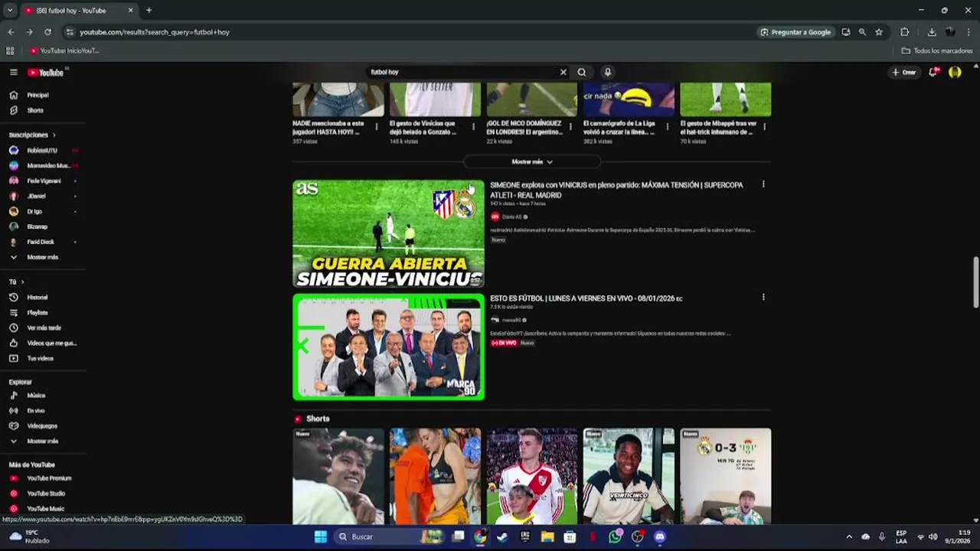Open Chrome extensions puzzle icon
This screenshot has width=980, height=551.
[x=904, y=32]
